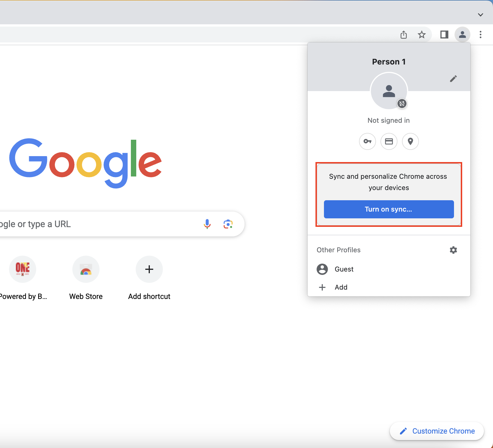
Task: Click the Add shortcut plus tile
Action: click(149, 269)
